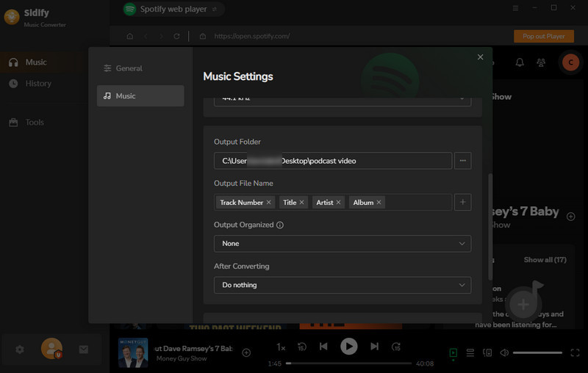Screen dimensions: 588x373
Task: Go to previous track
Action: pyautogui.click(x=323, y=347)
